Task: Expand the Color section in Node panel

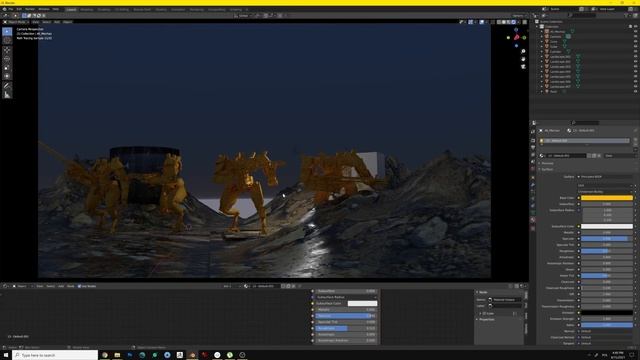Action: [488, 313]
